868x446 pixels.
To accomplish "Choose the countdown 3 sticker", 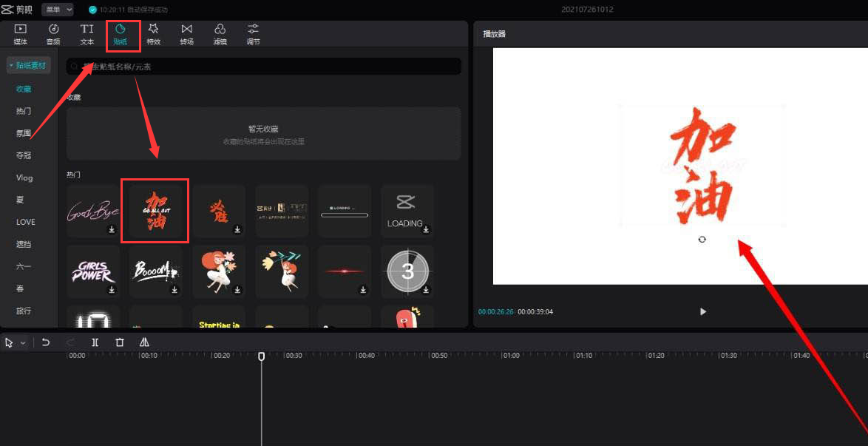I will pos(407,271).
